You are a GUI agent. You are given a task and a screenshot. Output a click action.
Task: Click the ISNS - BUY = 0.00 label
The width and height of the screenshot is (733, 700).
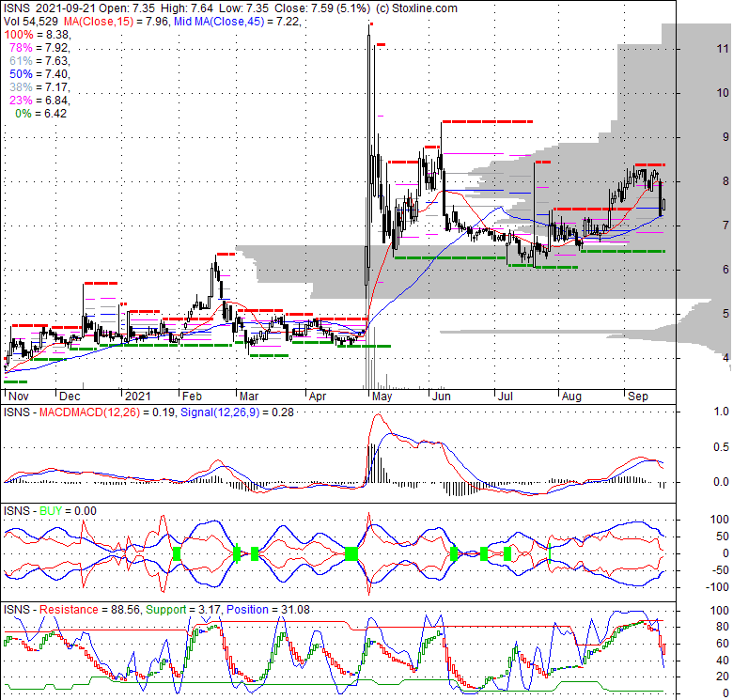click(x=50, y=511)
